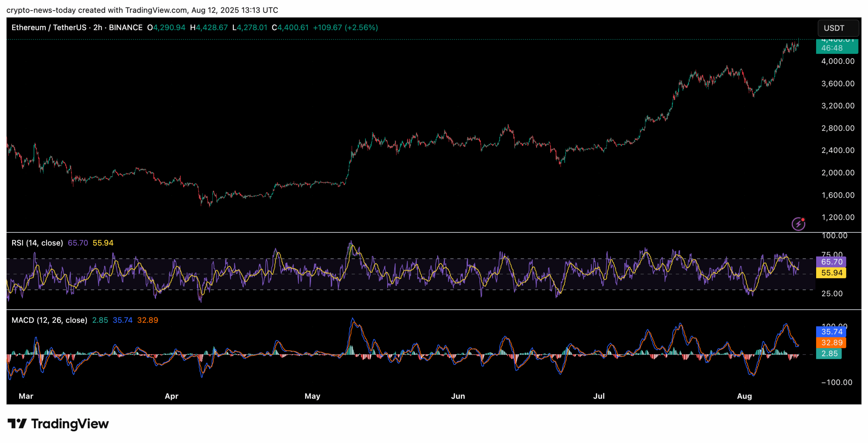Screen dimensions: 868x443
Task: Open the USDT currency selector
Action: [838, 28]
